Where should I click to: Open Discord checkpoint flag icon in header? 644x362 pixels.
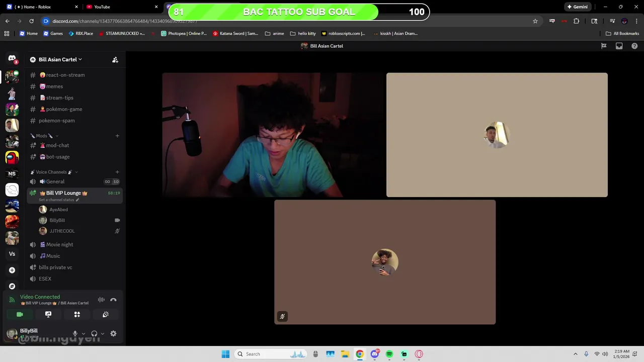[604, 46]
